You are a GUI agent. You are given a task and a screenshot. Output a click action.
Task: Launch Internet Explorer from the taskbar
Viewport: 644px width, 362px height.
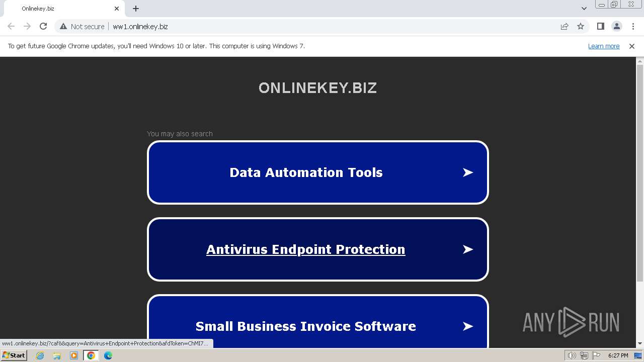pos(40,355)
